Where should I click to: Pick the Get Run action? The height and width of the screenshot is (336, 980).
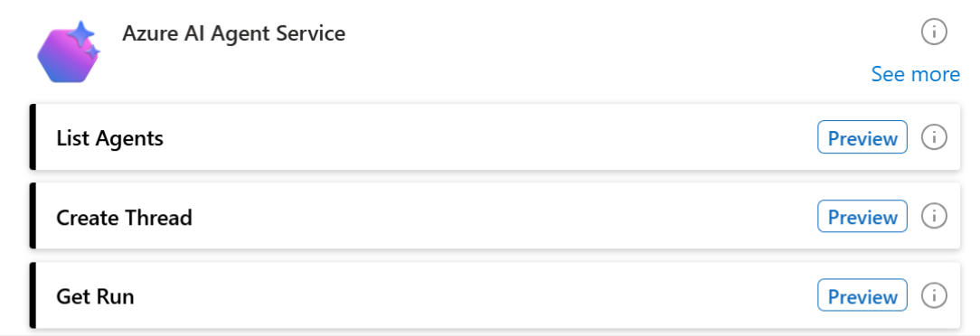coord(495,294)
